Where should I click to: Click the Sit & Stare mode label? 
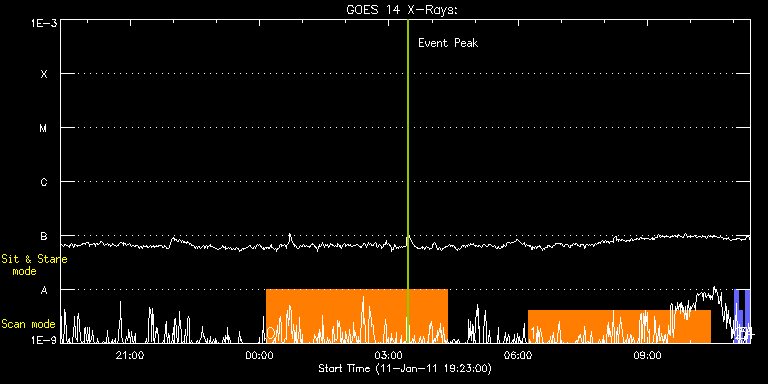coord(34,265)
